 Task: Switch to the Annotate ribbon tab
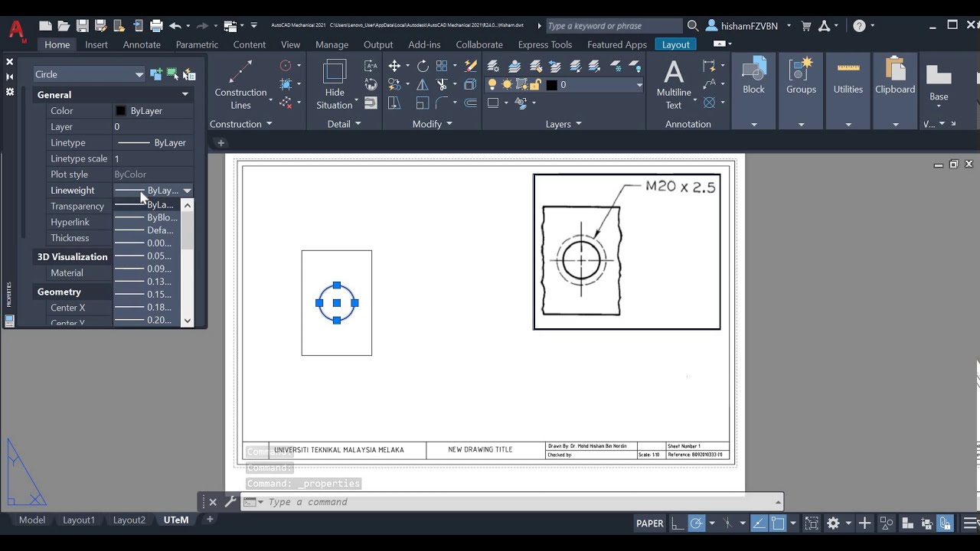(x=142, y=44)
